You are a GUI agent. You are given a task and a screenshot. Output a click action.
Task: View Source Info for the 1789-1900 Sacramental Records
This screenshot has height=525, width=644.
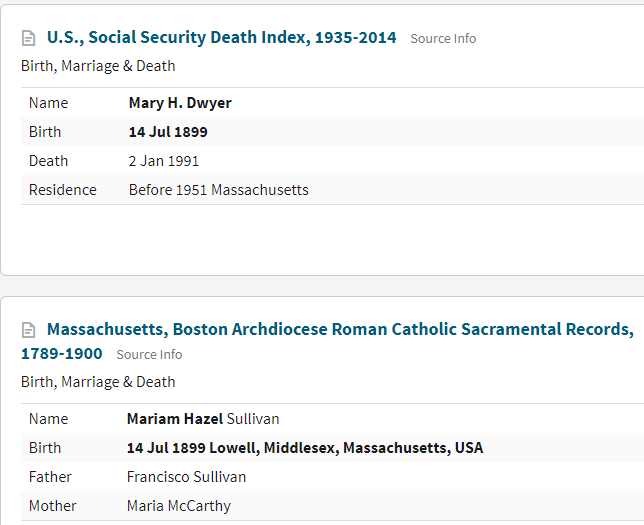[x=149, y=354]
